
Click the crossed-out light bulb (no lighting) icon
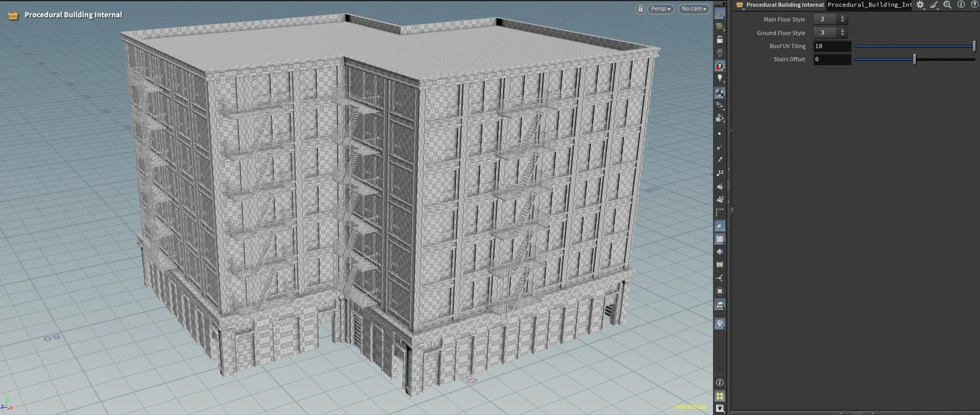click(720, 53)
